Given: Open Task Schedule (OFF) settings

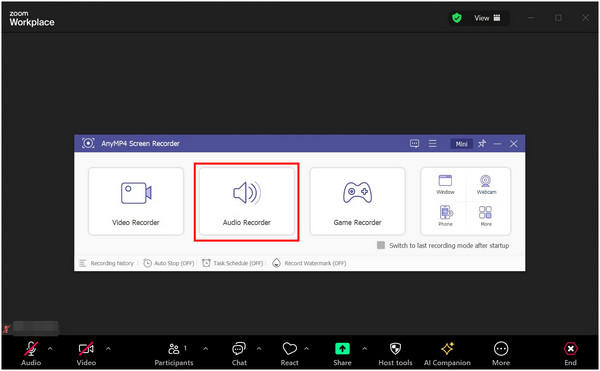Looking at the screenshot, I should click(233, 263).
